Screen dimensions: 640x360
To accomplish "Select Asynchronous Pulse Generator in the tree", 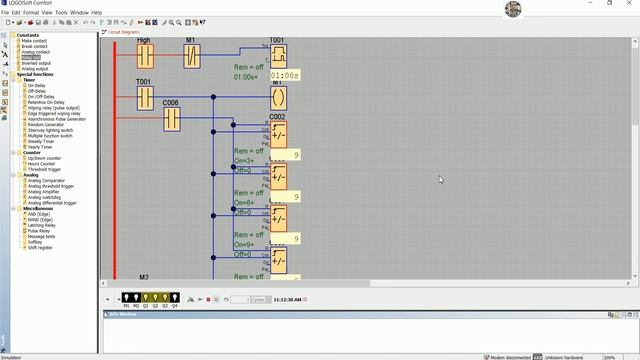I will pyautogui.click(x=57, y=119).
